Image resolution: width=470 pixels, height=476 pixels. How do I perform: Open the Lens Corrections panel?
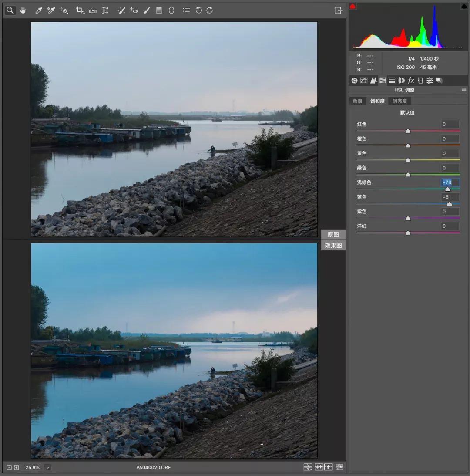(x=401, y=81)
